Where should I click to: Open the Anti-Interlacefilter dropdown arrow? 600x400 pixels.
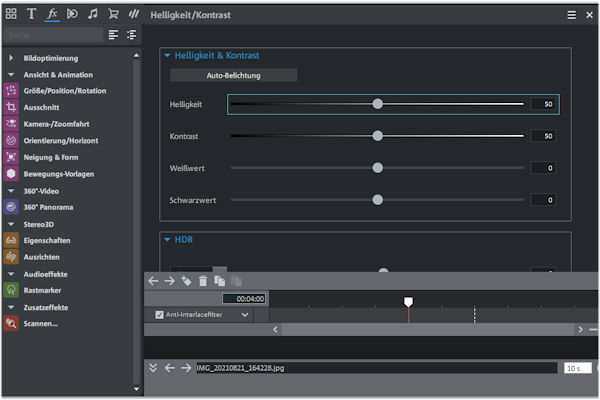click(245, 315)
